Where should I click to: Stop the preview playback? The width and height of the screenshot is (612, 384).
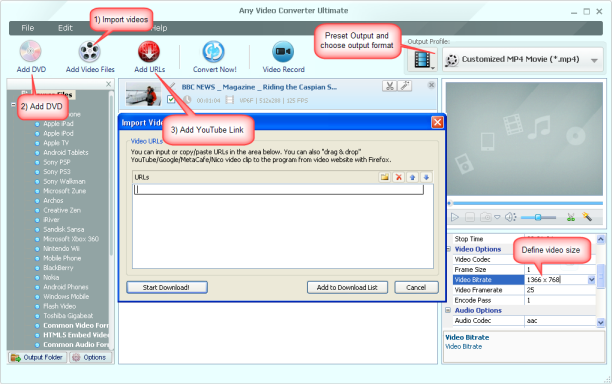pos(470,217)
